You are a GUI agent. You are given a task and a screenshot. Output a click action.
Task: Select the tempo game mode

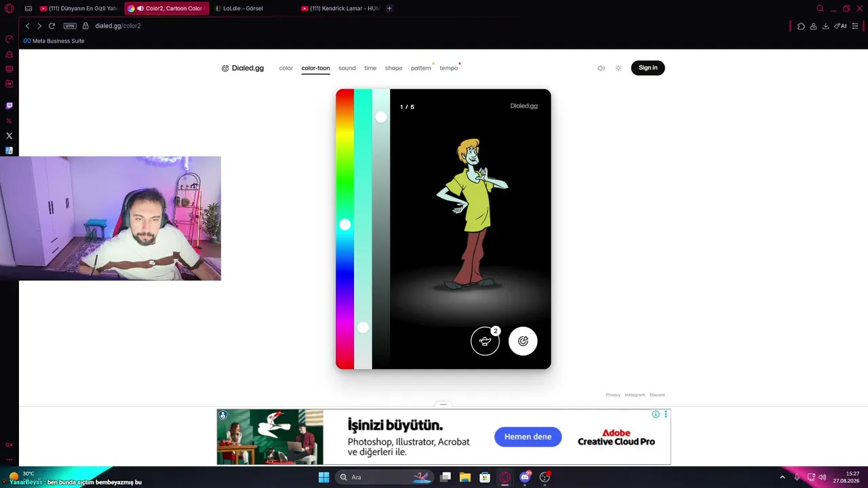(448, 68)
